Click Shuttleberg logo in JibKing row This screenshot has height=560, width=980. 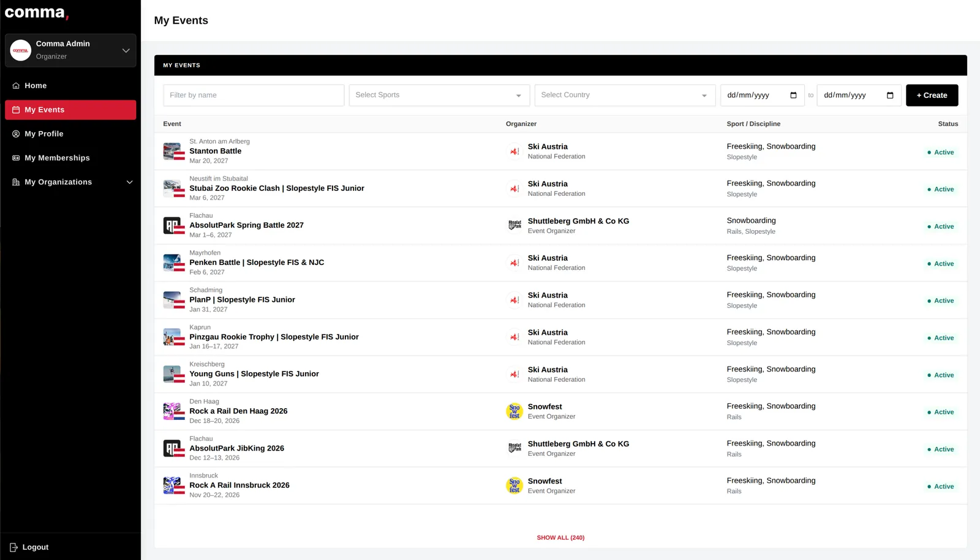click(x=514, y=449)
